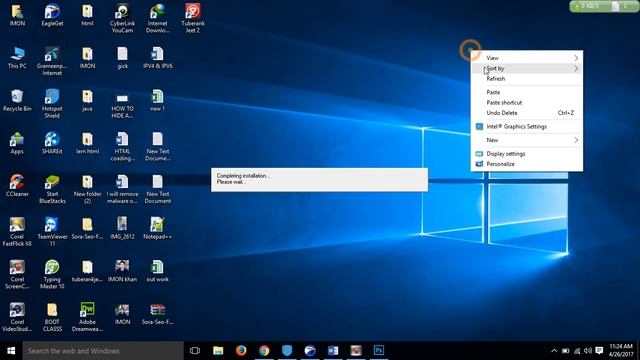Select the 'new 1' Excel file

pyautogui.click(x=158, y=100)
